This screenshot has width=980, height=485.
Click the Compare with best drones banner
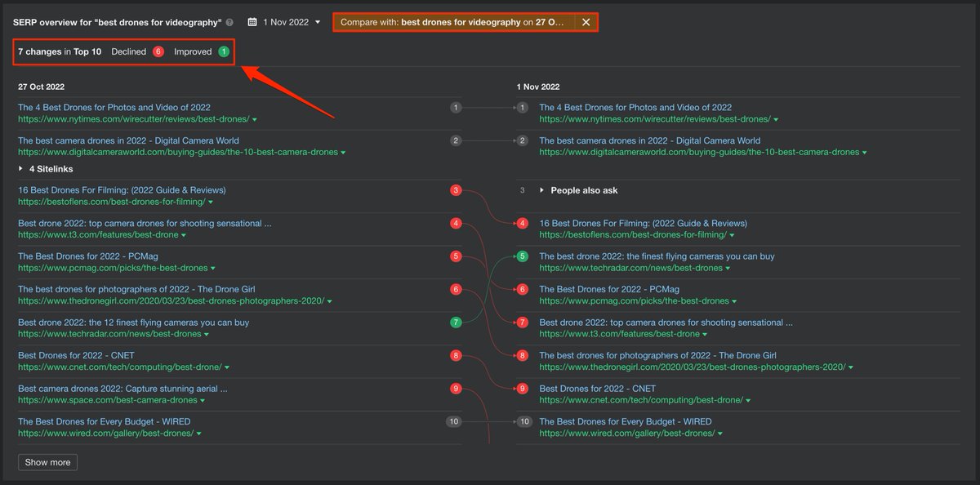(453, 22)
